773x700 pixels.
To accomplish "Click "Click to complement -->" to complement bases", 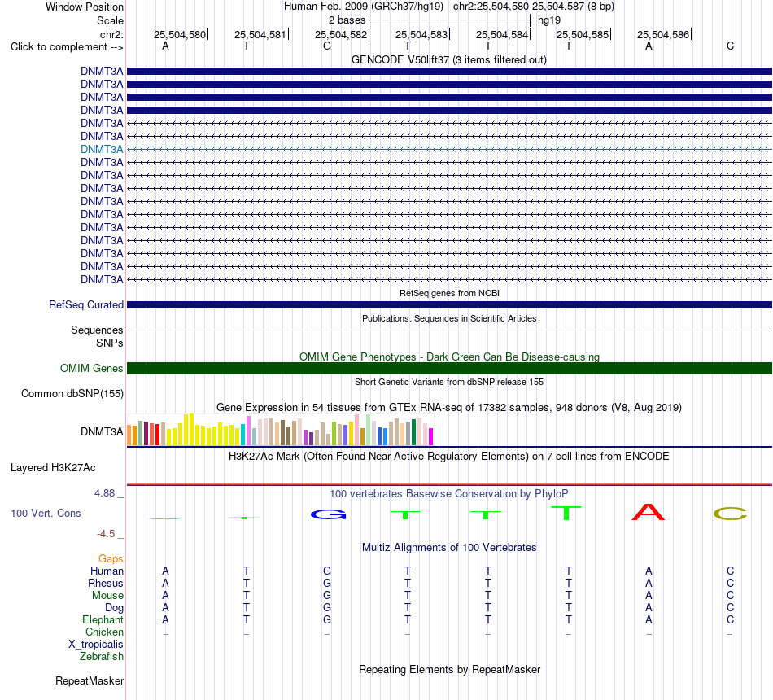I will tap(67, 47).
